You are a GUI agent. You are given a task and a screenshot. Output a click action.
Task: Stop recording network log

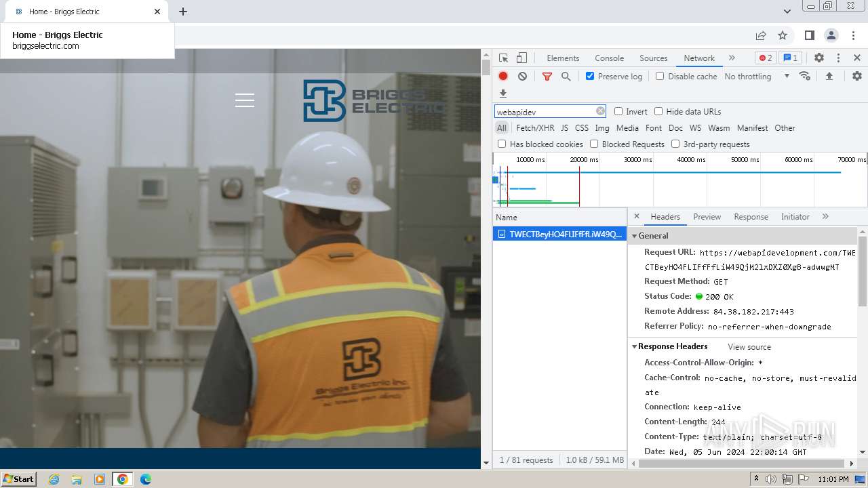[503, 77]
